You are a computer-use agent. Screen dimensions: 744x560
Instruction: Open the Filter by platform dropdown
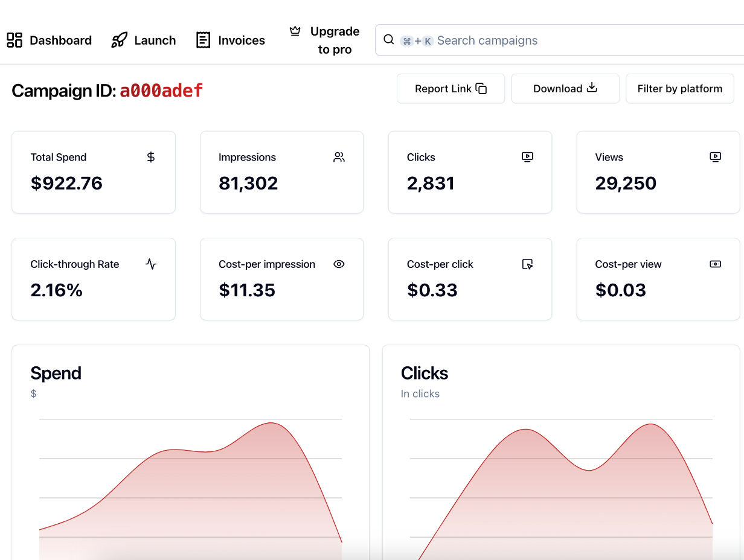click(680, 88)
